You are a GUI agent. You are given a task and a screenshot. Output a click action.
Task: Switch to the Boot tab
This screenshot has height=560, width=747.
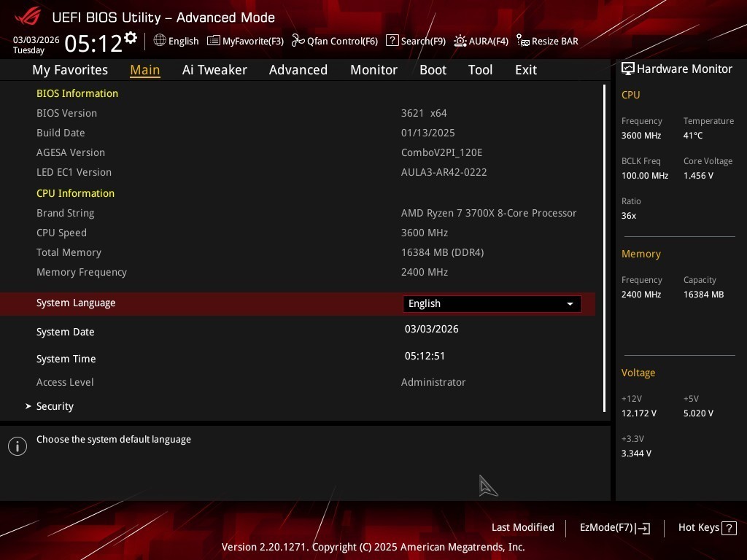(433, 70)
